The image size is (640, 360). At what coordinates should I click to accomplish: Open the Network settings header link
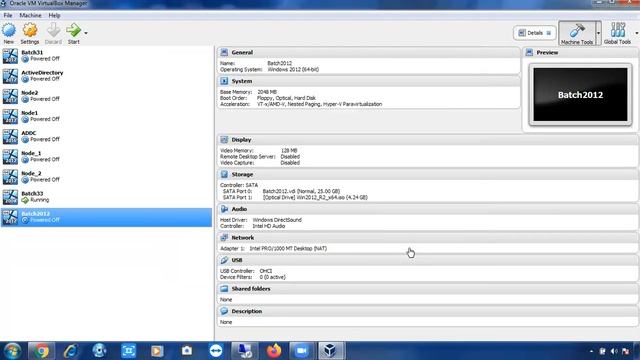242,238
